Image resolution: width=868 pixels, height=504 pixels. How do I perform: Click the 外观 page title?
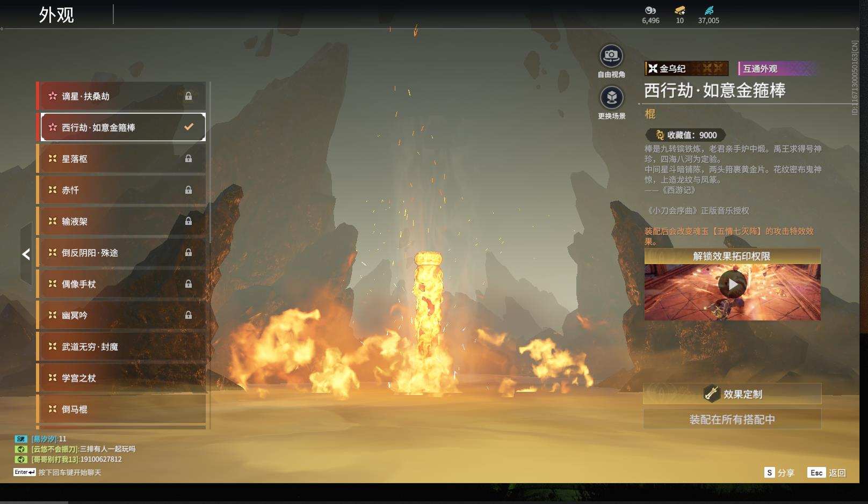(56, 15)
